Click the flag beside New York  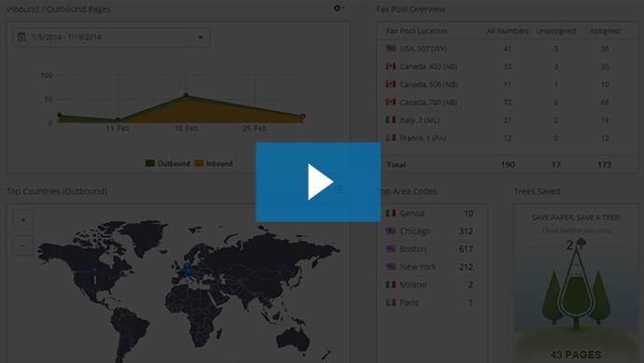click(390, 267)
